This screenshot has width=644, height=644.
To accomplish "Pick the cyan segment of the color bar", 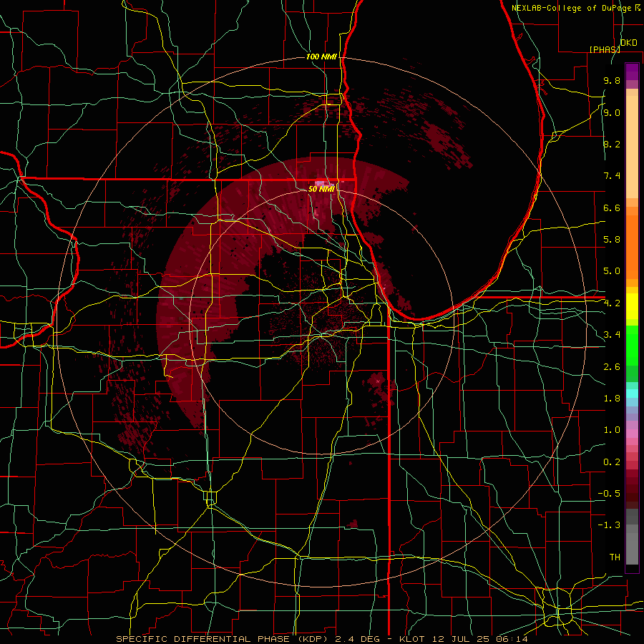I will (632, 394).
